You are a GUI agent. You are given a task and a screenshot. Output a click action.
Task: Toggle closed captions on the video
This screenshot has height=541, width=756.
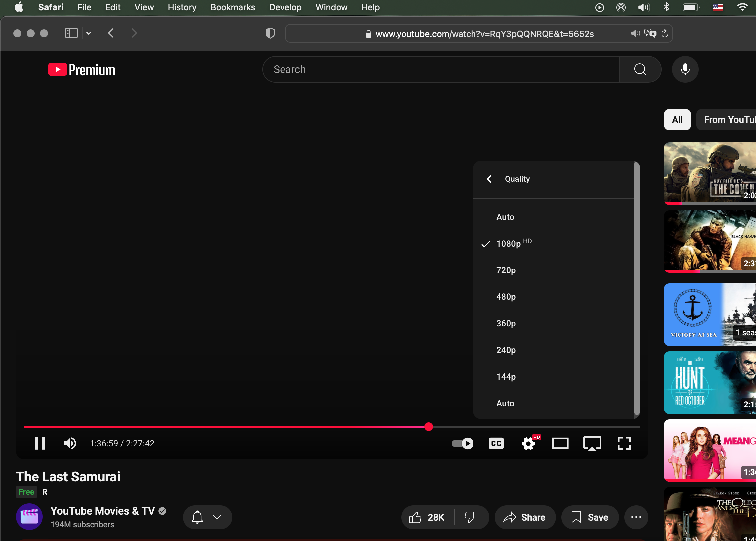496,444
